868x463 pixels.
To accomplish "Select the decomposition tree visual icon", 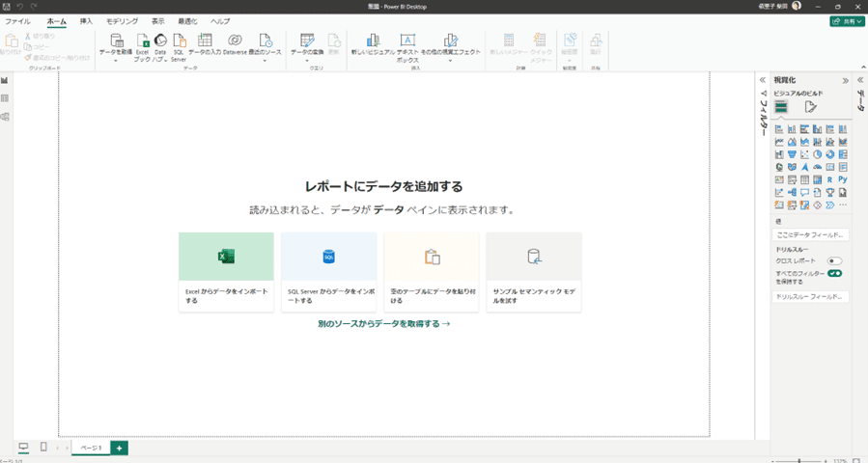I will (792, 193).
